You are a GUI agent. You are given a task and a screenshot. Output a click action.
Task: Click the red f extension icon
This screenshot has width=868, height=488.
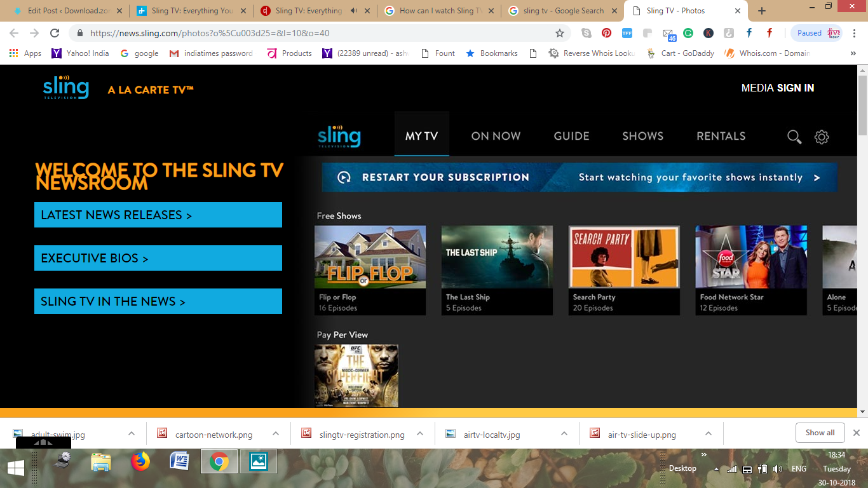click(770, 33)
